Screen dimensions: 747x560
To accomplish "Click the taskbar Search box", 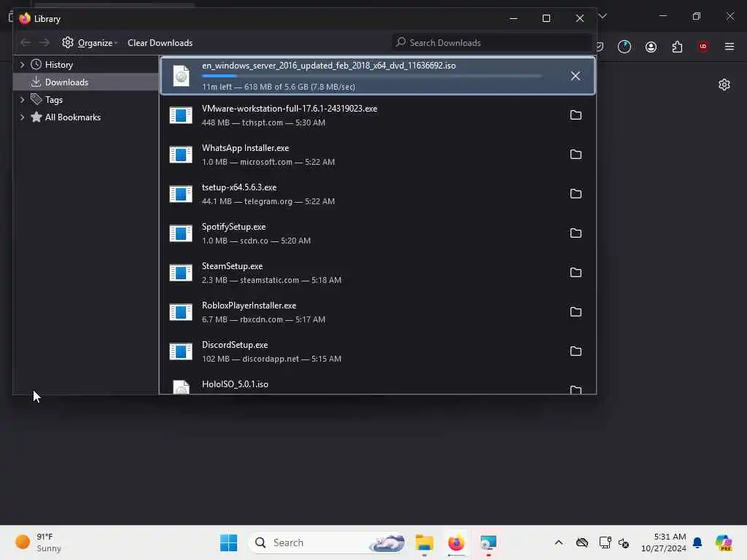I will (x=326, y=542).
